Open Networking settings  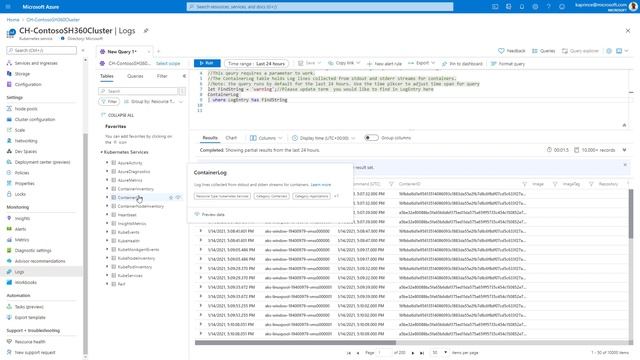click(x=26, y=141)
